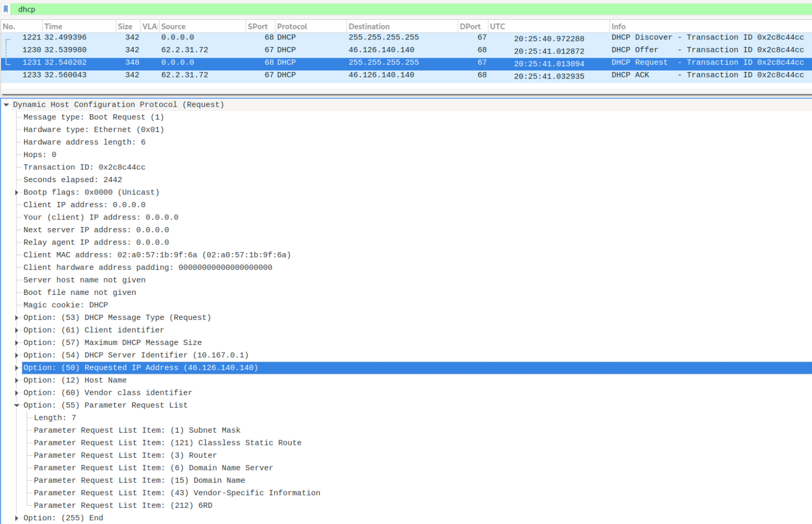The width and height of the screenshot is (812, 524).
Task: Collapse Option 55 Parameter Request List
Action: pos(17,405)
